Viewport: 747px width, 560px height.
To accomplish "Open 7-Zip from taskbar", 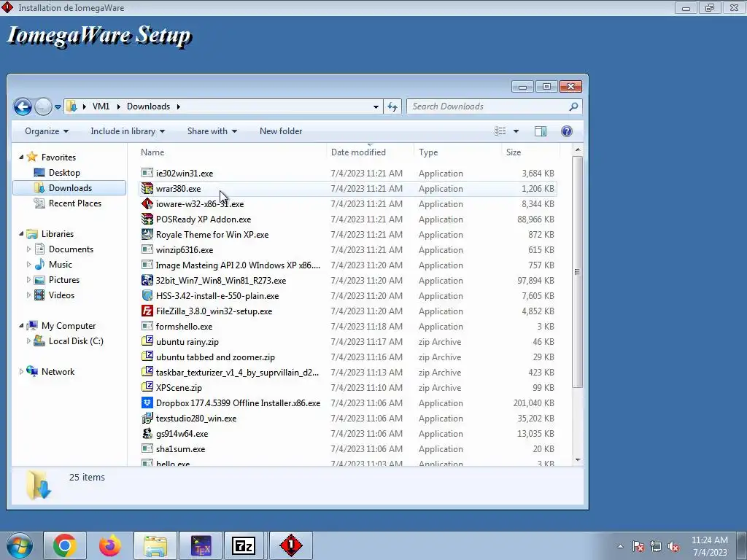I will (x=244, y=545).
